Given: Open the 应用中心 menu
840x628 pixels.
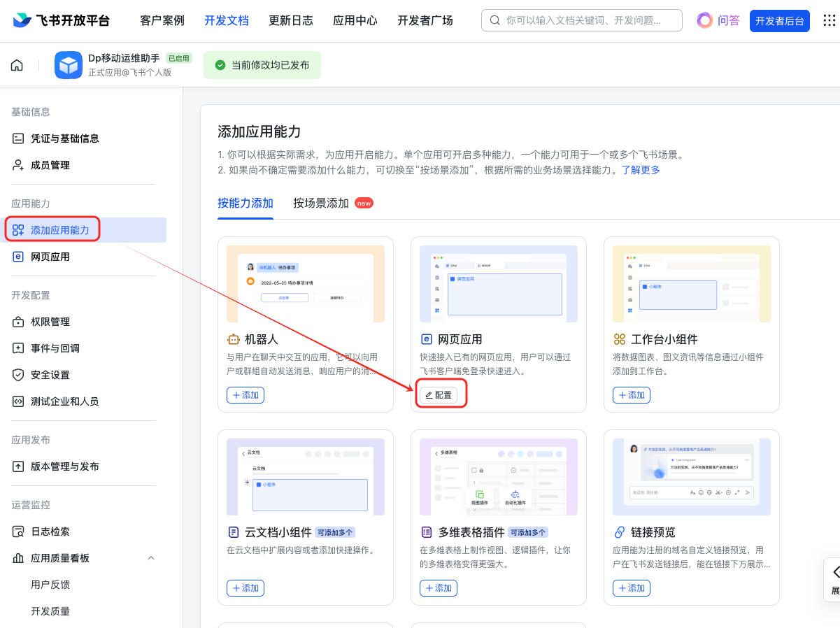Looking at the screenshot, I should [x=355, y=20].
